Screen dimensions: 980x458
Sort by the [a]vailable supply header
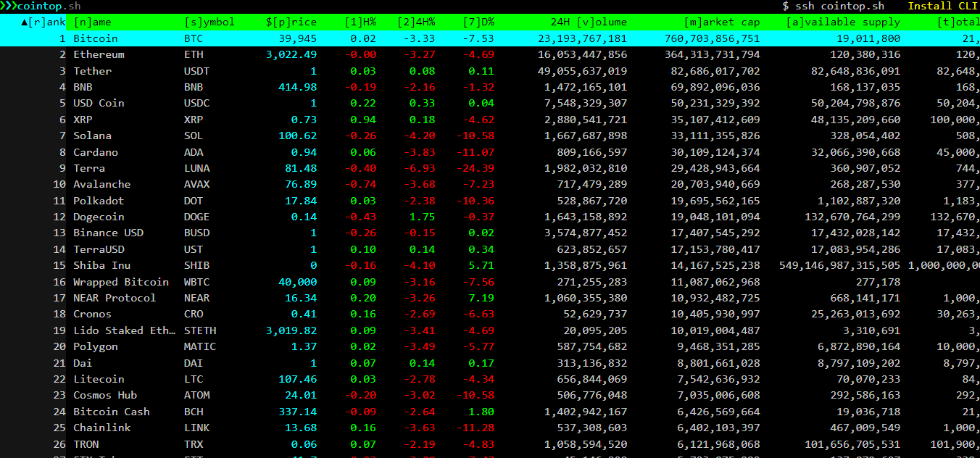click(843, 22)
